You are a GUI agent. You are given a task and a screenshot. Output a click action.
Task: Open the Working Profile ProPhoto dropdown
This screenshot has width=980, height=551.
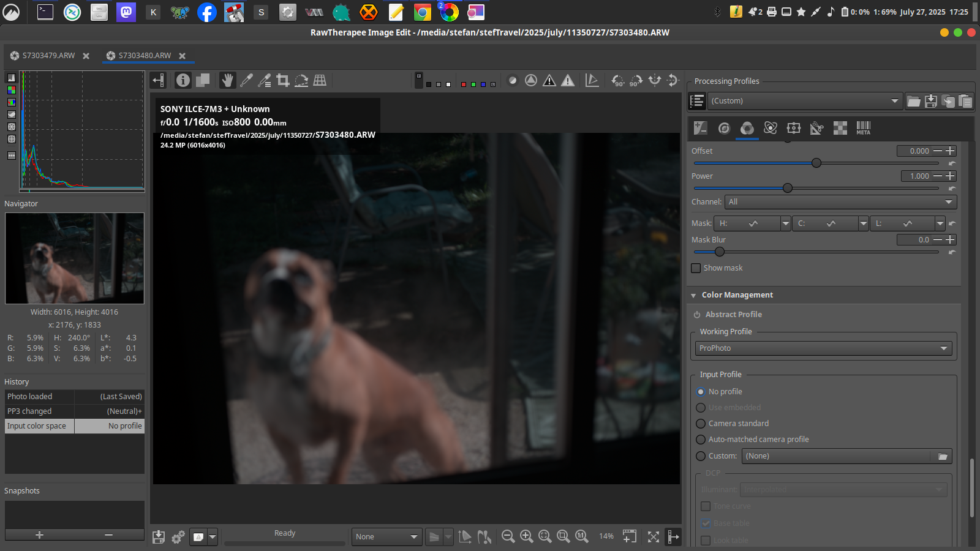click(x=824, y=348)
